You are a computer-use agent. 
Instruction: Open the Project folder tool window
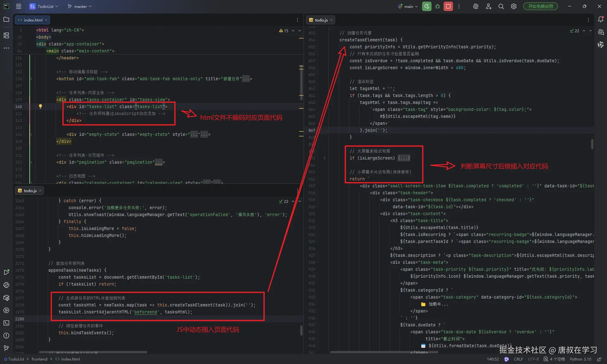pos(6,20)
